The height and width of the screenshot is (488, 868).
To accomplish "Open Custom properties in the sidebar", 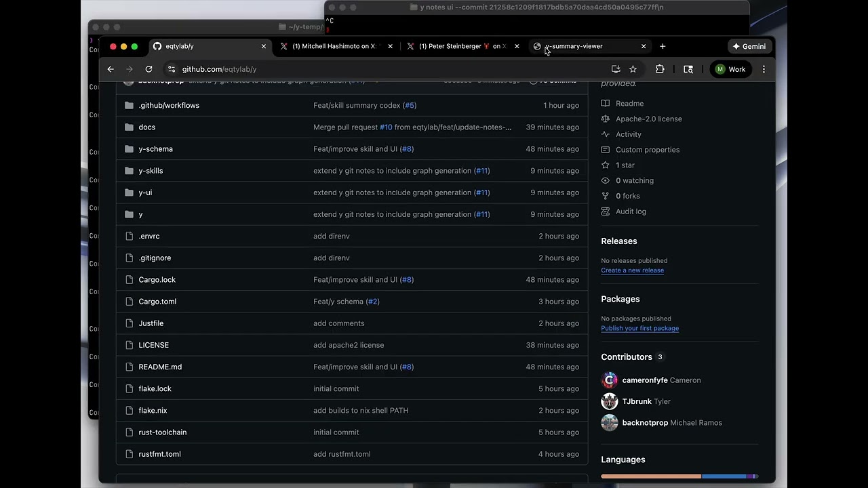I will click(x=647, y=150).
